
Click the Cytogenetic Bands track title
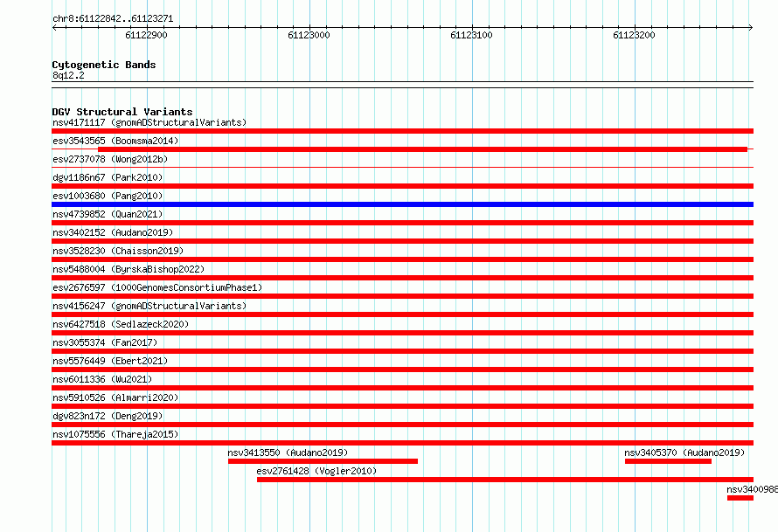[104, 65]
